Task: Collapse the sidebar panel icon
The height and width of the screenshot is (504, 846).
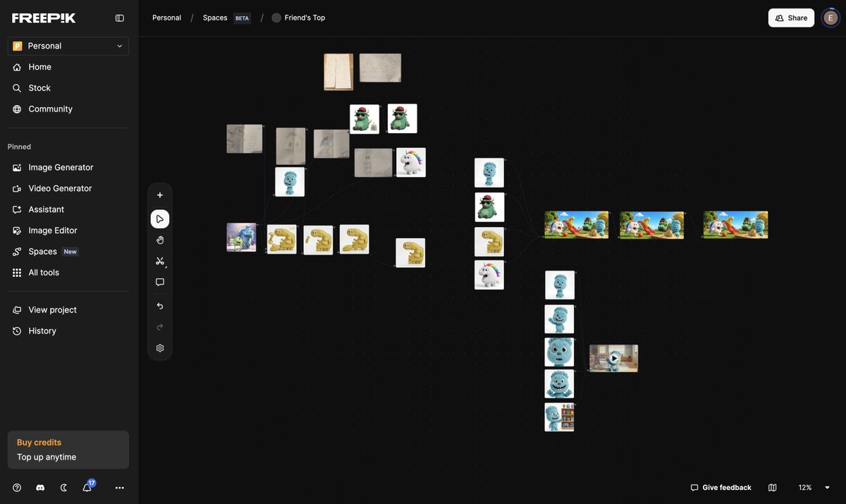Action: click(120, 18)
